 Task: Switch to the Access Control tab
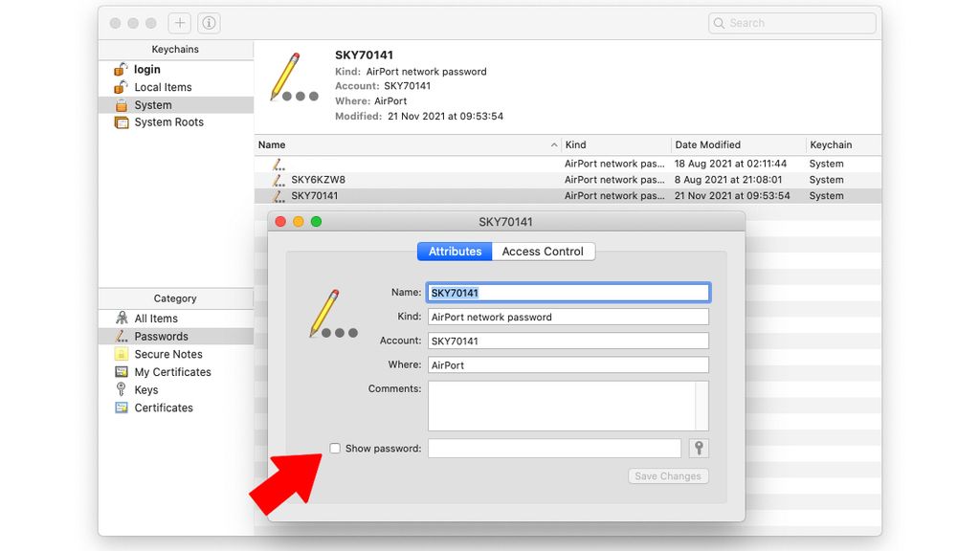[x=543, y=251]
